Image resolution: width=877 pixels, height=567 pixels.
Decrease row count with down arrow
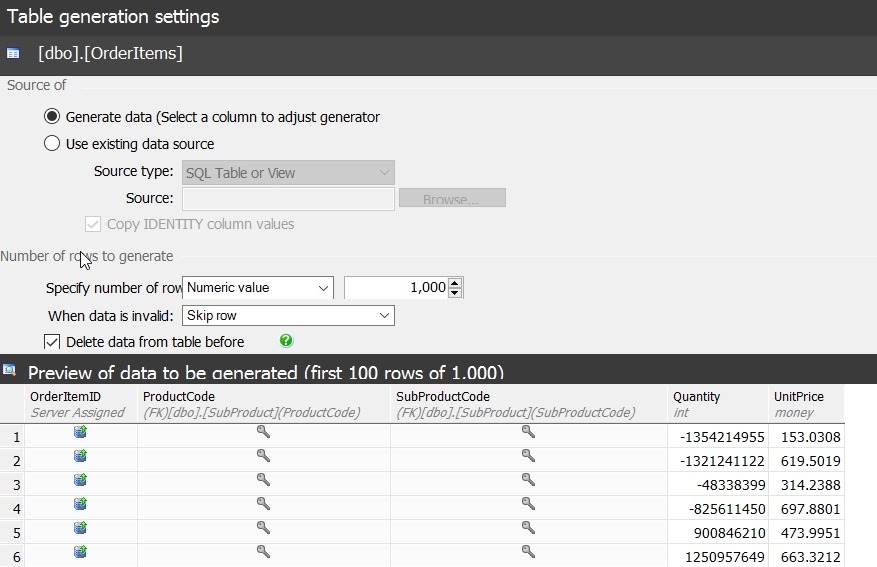point(455,292)
